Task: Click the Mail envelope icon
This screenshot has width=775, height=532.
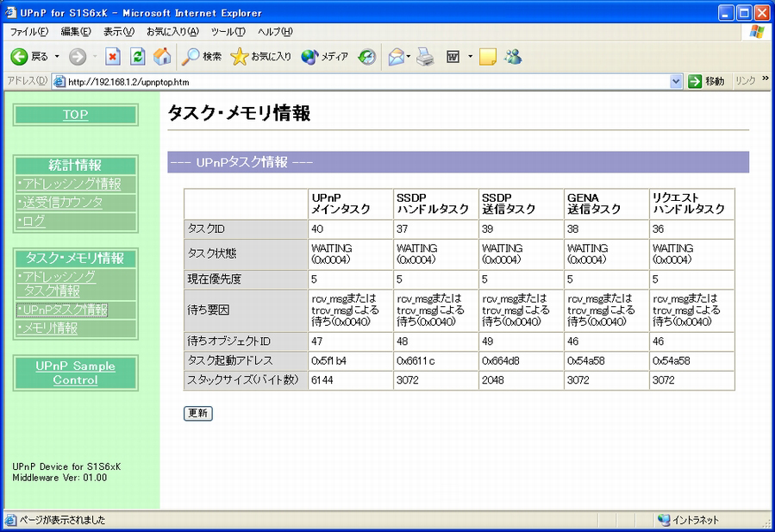Action: (x=397, y=57)
